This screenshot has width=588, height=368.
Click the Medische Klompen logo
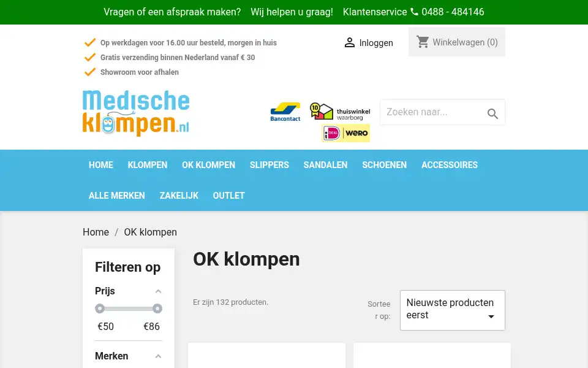coord(136,113)
